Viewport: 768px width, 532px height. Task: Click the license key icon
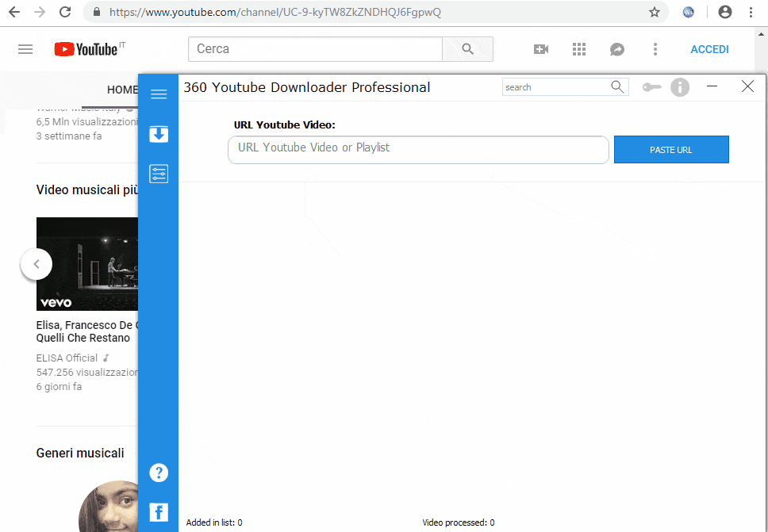(x=652, y=87)
